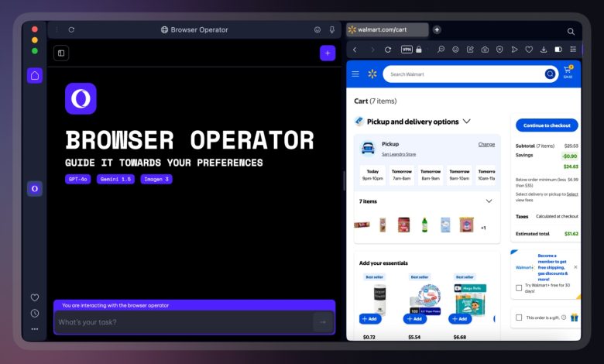Click the microphone icon in the operator address bar
Image resolution: width=604 pixels, height=364 pixels.
click(x=332, y=29)
